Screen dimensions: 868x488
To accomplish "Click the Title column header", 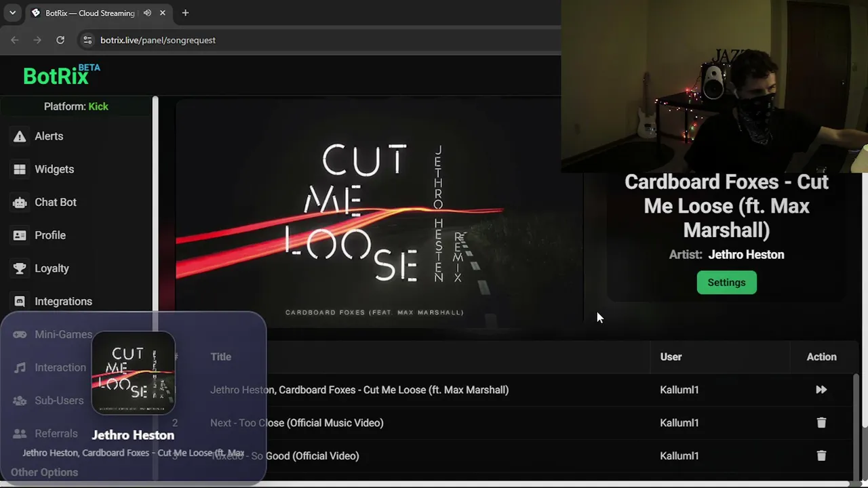I will (x=220, y=357).
